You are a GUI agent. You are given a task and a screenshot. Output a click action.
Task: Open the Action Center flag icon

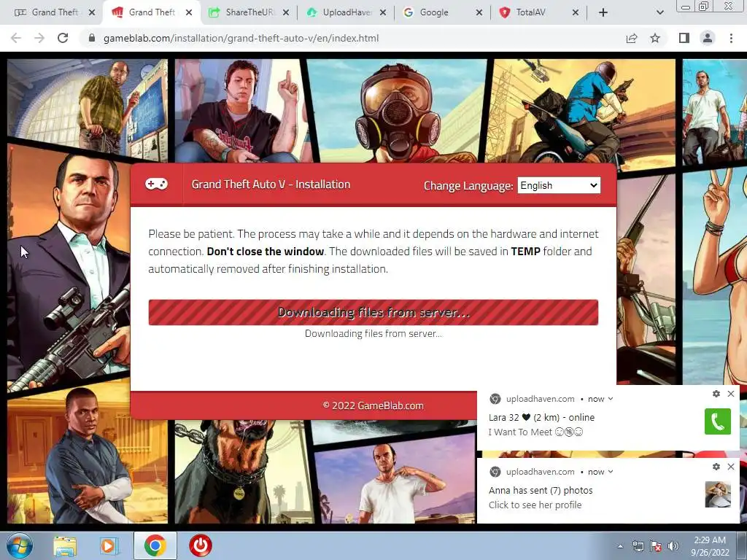click(656, 546)
